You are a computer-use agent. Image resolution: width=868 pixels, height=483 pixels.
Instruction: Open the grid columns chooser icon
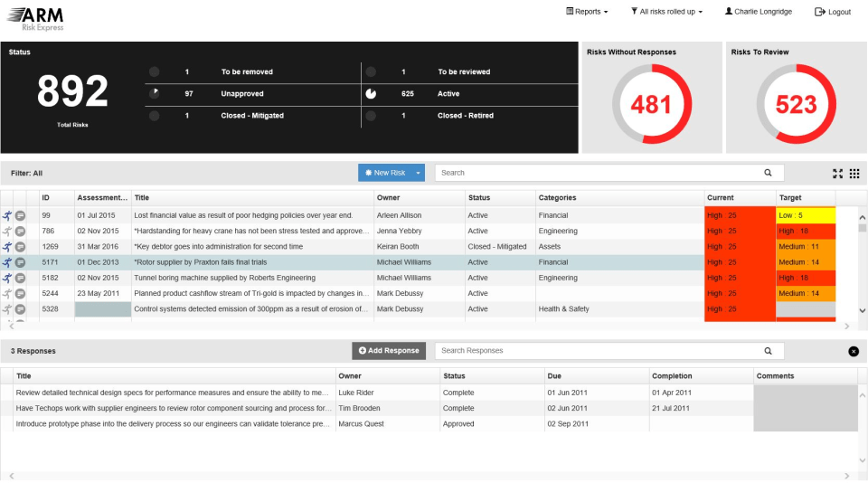tap(854, 174)
